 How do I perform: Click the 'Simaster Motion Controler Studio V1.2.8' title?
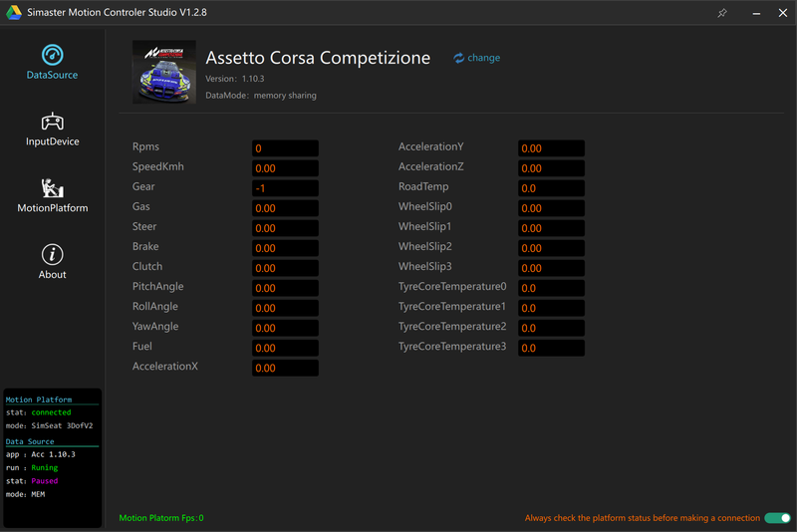coord(117,13)
